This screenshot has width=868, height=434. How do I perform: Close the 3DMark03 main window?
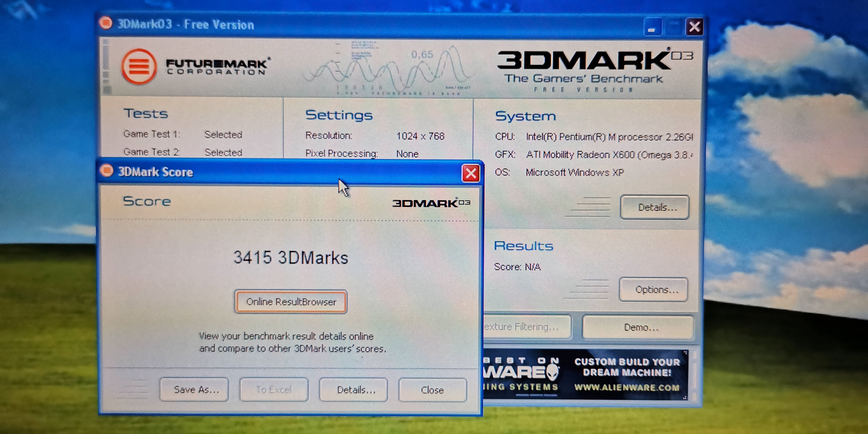click(x=694, y=27)
